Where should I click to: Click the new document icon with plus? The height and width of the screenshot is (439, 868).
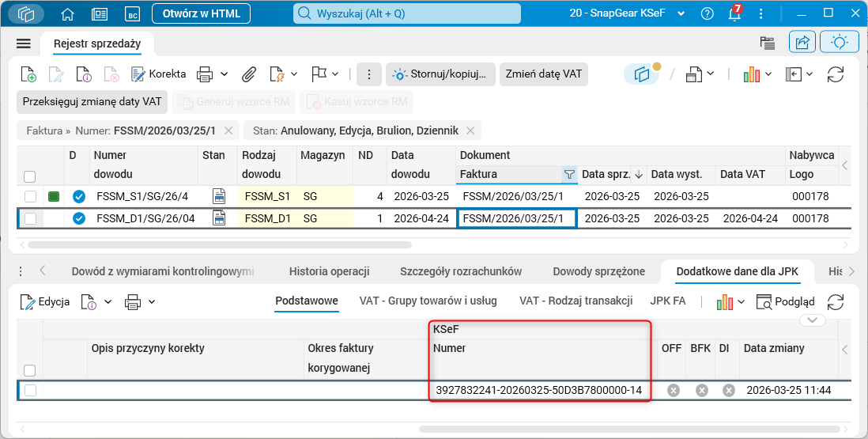coord(28,74)
